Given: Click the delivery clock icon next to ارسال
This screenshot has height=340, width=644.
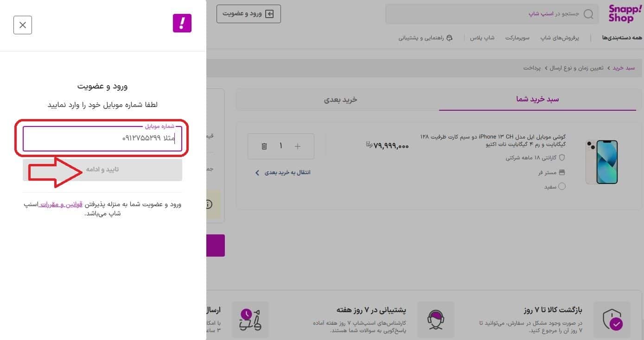Looking at the screenshot, I should pyautogui.click(x=251, y=319).
